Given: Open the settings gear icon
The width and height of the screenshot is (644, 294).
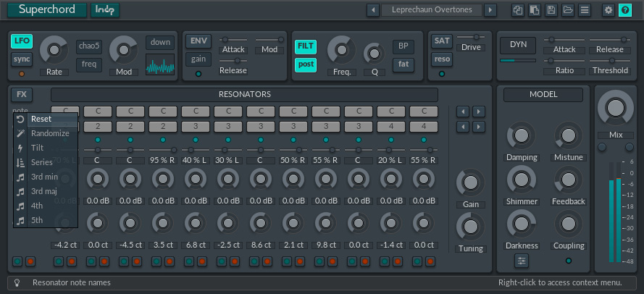Looking at the screenshot, I should pos(608,10).
